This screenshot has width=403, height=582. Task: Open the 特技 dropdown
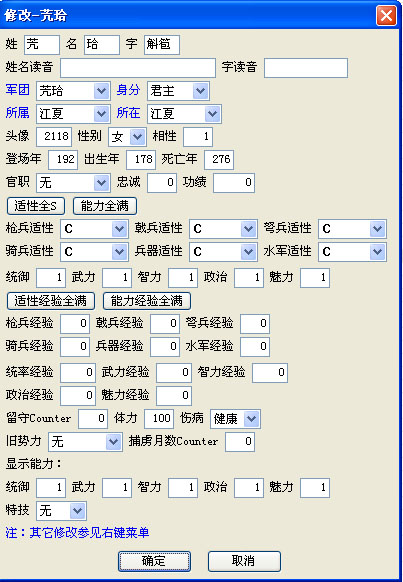tap(61, 511)
